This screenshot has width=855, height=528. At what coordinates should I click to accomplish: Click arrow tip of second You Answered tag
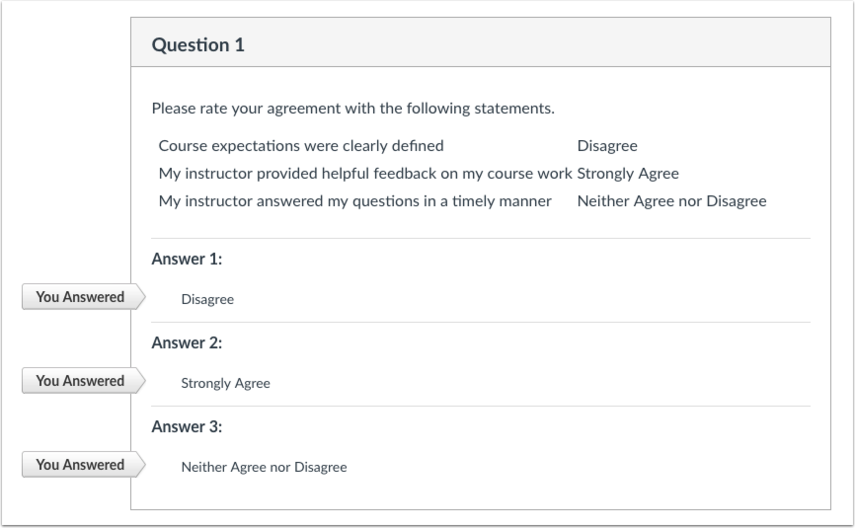tap(140, 381)
